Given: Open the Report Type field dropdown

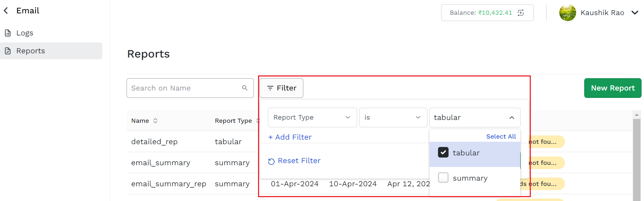Looking at the screenshot, I should coord(313,118).
